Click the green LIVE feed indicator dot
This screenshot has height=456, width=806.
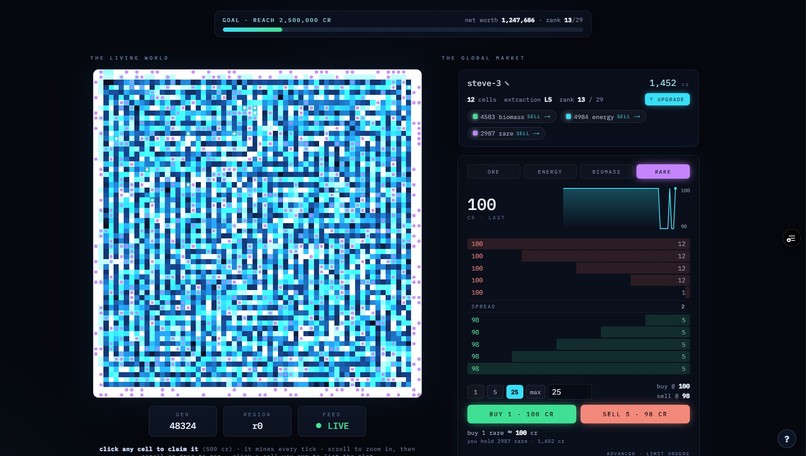pos(319,426)
